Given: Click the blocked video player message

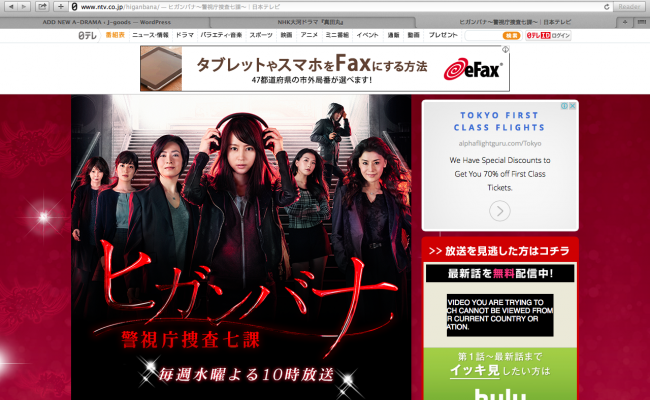Looking at the screenshot, I should click(500, 315).
